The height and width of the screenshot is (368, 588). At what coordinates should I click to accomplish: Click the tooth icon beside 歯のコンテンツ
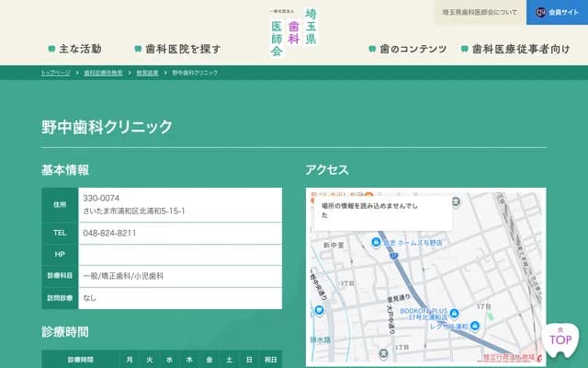click(x=372, y=49)
